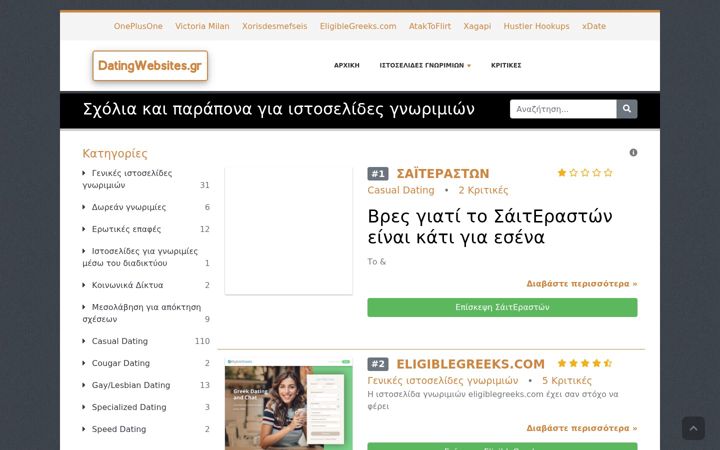Open the 2 Κριτικές reviews link
Viewport: 720px width, 450px height.
pos(483,190)
